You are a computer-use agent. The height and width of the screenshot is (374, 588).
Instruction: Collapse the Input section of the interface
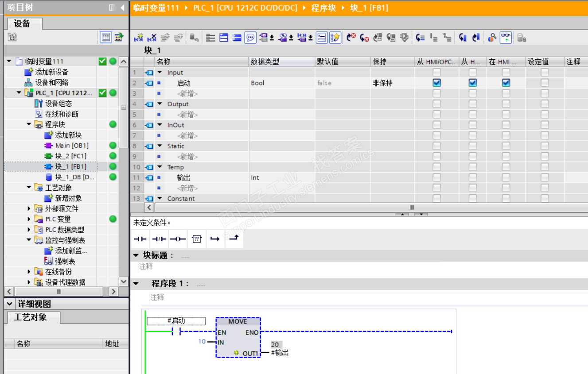coord(160,72)
